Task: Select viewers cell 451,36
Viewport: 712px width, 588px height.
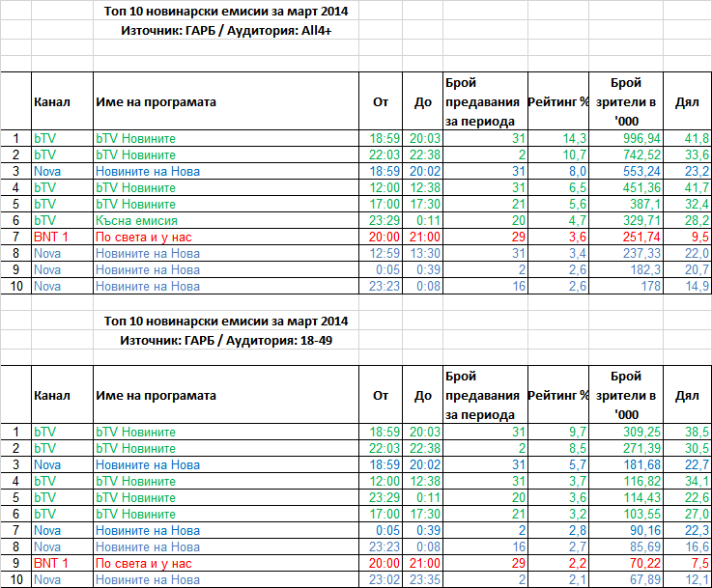Action: click(641, 187)
